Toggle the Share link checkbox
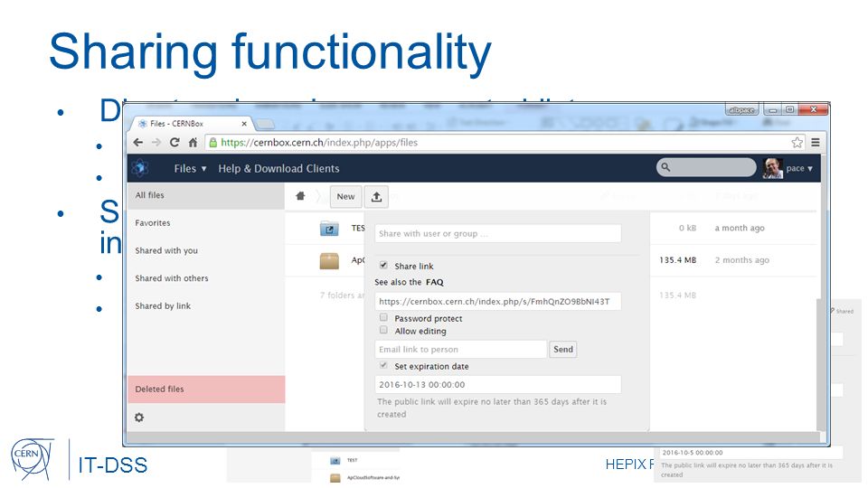The width and height of the screenshot is (868, 488). [x=383, y=266]
